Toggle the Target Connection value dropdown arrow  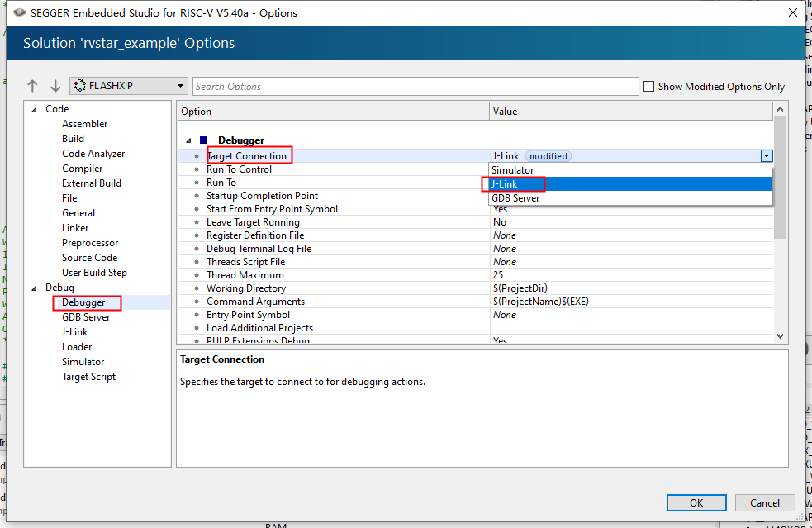(x=767, y=156)
